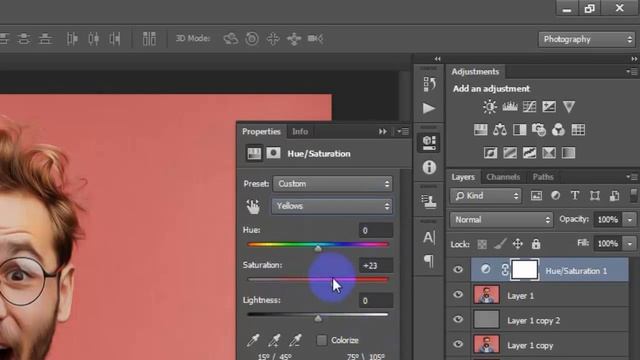
Task: Toggle lock image pixels brush icon
Action: click(x=500, y=244)
